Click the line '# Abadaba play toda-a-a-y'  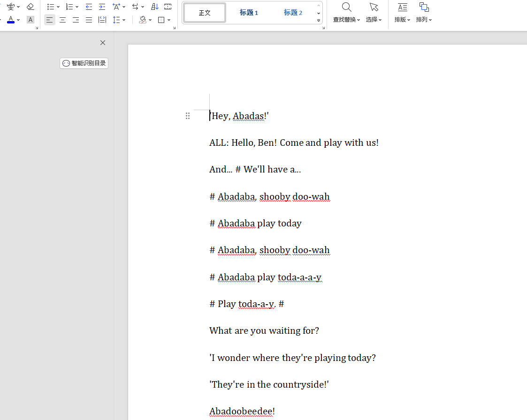tap(266, 277)
